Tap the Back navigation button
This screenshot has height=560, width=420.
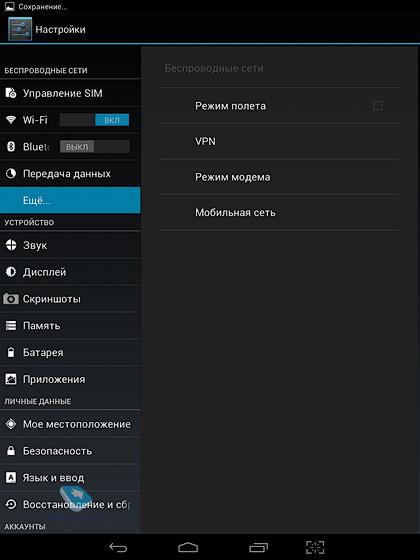(x=118, y=547)
